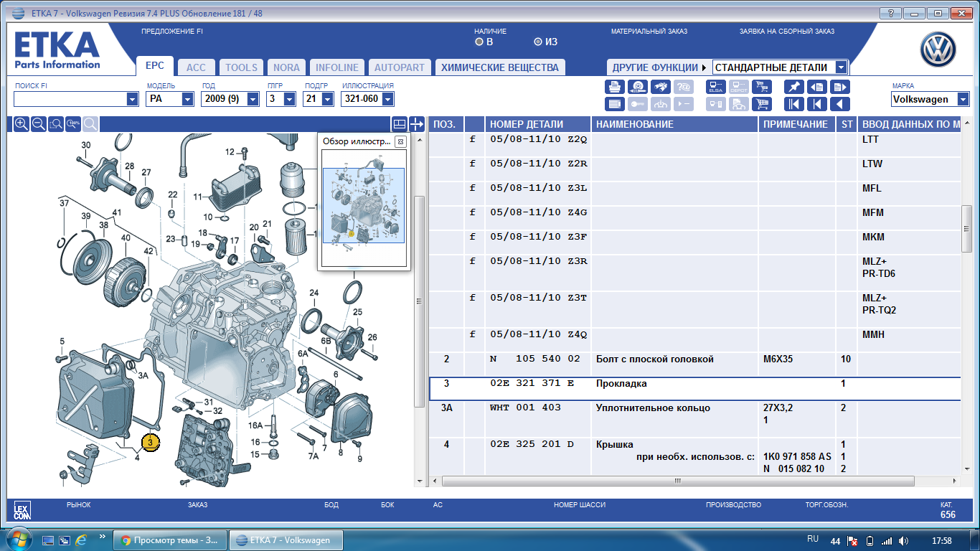The image size is (980, 551).
Task: Select the 'ИЗ' availability radio button
Action: [x=538, y=42]
